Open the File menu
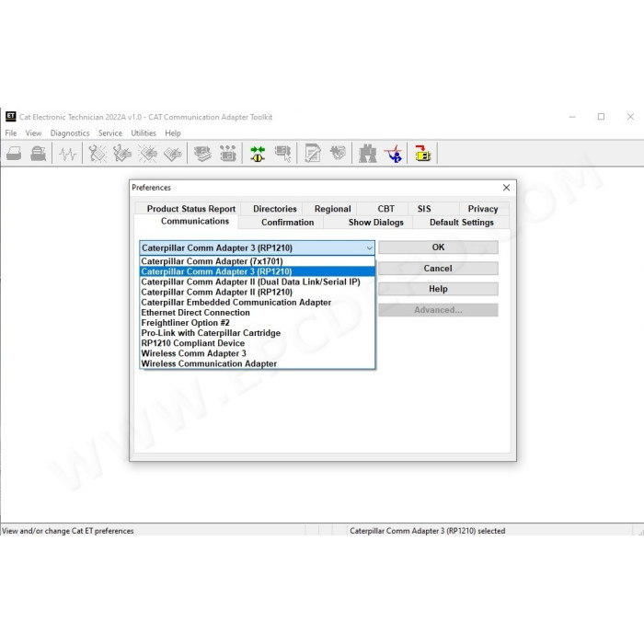 pyautogui.click(x=11, y=133)
